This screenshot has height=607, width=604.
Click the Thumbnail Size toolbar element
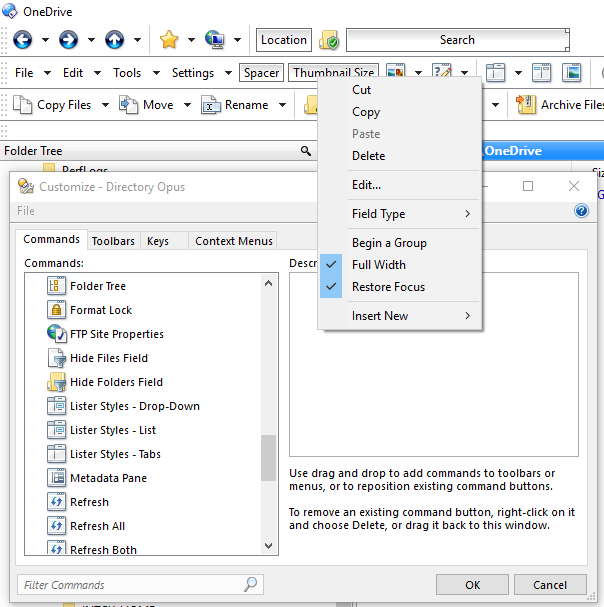coord(333,72)
